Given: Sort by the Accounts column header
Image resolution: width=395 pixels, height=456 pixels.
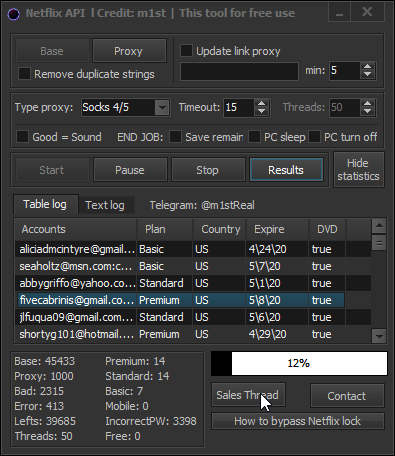Looking at the screenshot, I should click(75, 229).
